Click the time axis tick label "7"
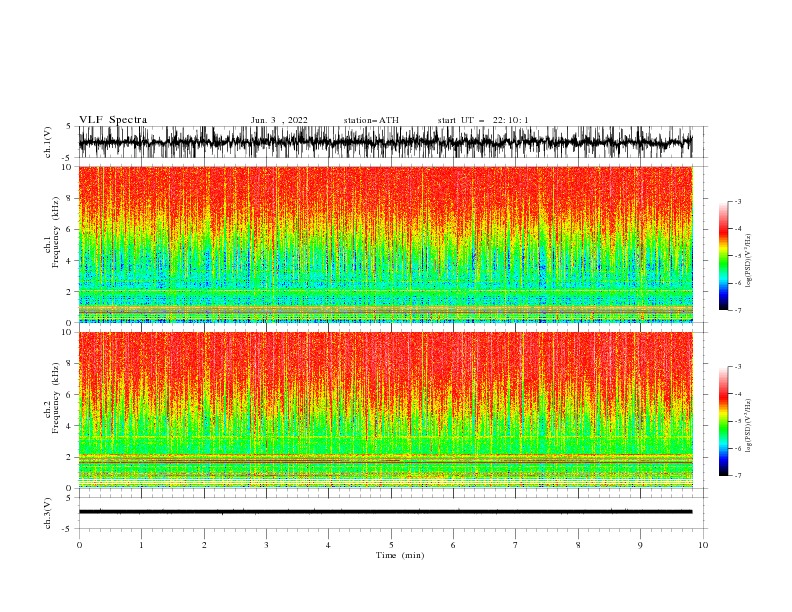The image size is (792, 612). pyautogui.click(x=516, y=545)
